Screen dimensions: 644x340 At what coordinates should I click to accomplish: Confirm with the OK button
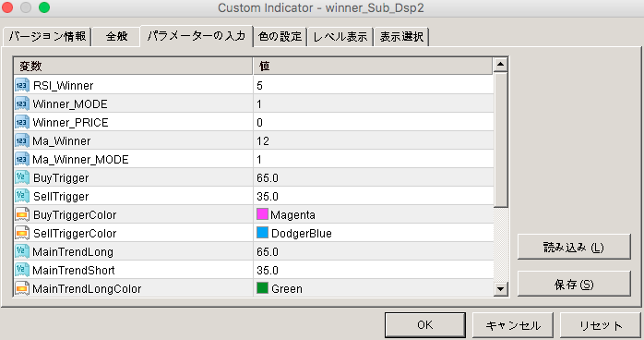pyautogui.click(x=425, y=325)
